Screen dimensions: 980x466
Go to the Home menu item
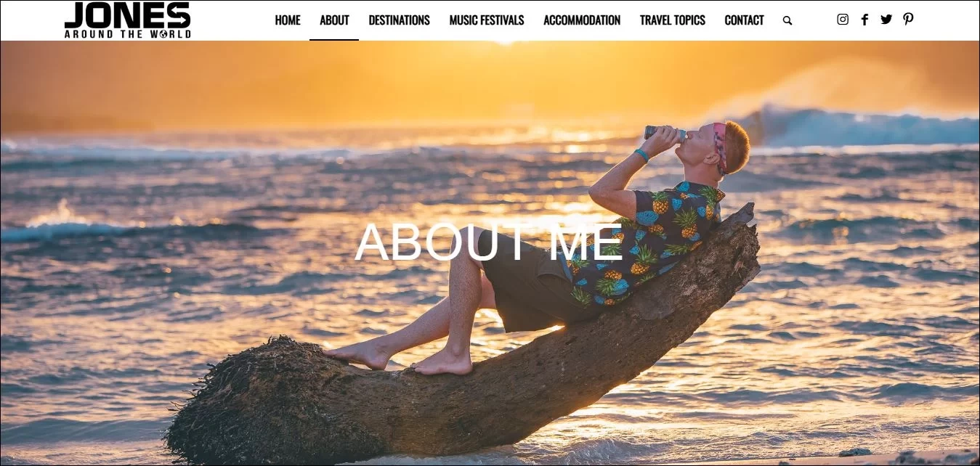click(x=288, y=20)
